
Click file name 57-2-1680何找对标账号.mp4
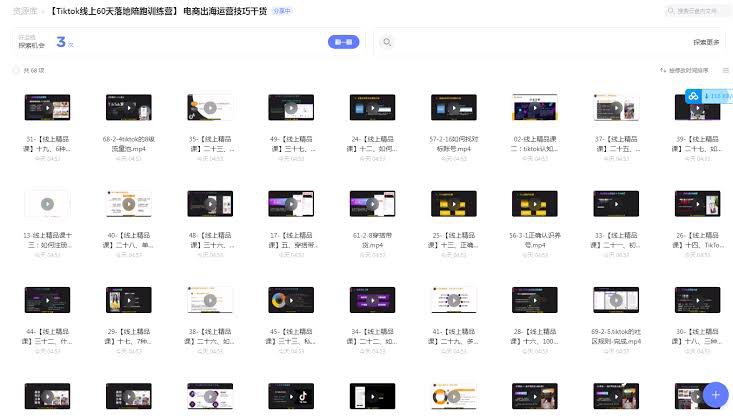tap(454, 144)
